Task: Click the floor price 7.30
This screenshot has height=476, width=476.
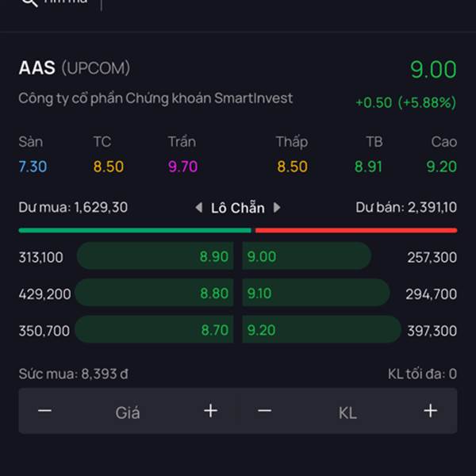Action: point(33,167)
